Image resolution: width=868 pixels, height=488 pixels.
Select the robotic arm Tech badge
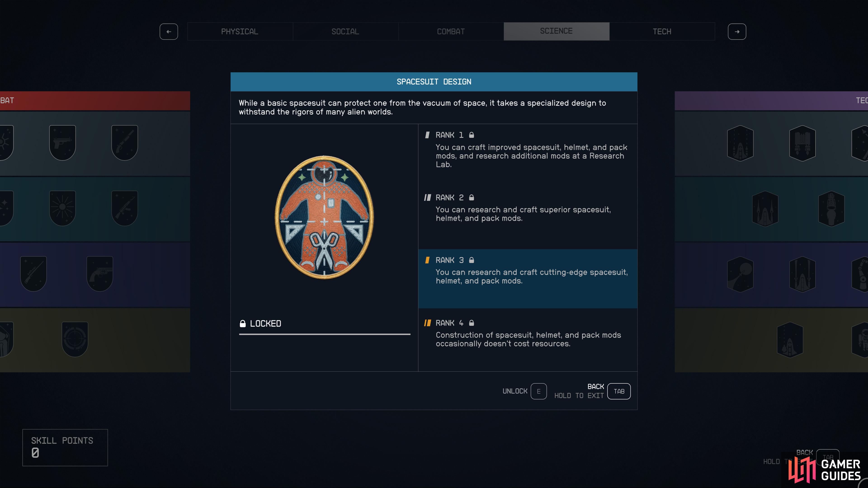[860, 274]
